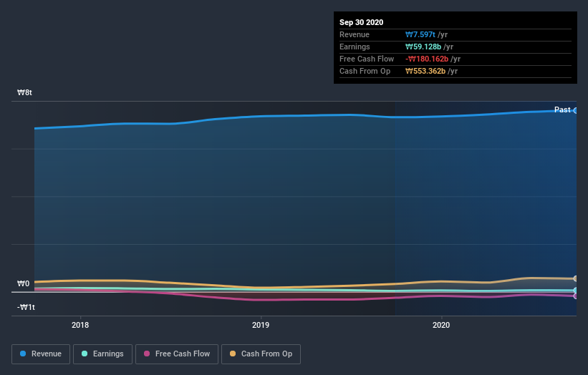588x375 pixels.
Task: Click the ₩59.128b earnings value
Action: [423, 47]
